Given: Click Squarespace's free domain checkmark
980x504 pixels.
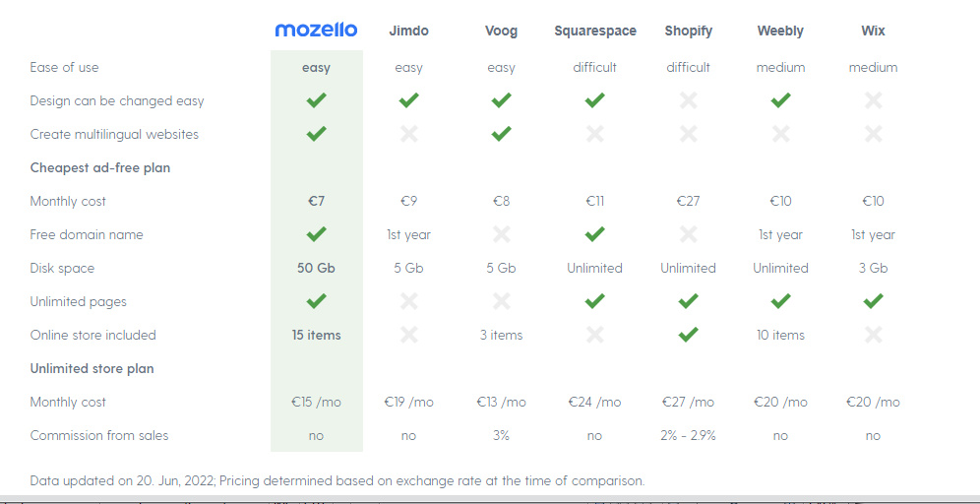Looking at the screenshot, I should coord(594,234).
